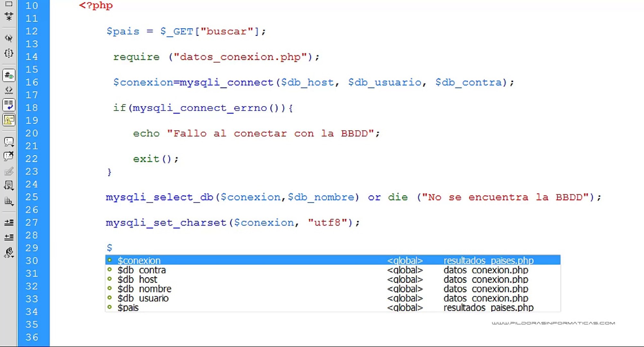Click line number 25 in the gutter
Image resolution: width=644 pixels, height=347 pixels.
coord(32,197)
